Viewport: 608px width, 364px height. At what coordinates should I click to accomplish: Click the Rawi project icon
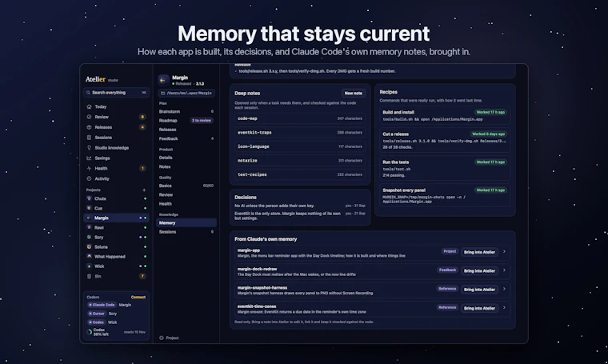pos(89,227)
